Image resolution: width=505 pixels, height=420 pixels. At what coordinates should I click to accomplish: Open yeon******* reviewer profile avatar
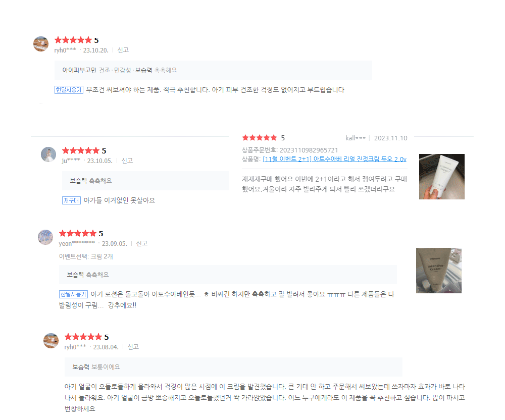tap(45, 237)
